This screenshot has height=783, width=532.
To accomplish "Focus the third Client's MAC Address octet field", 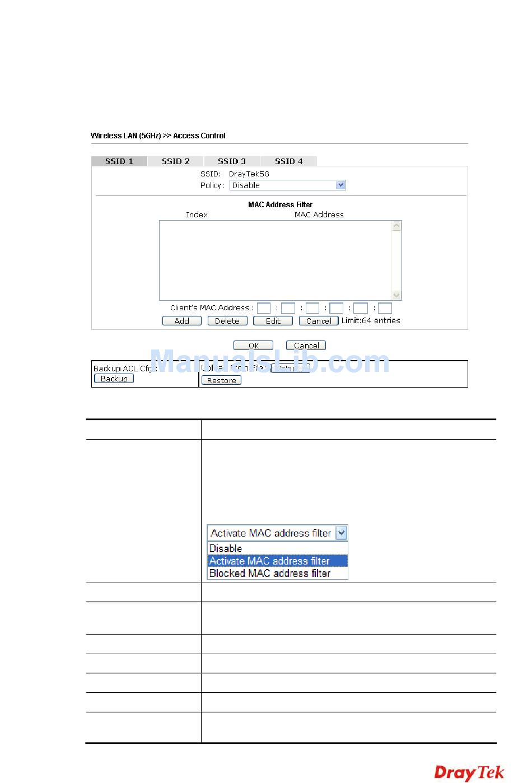I will (x=312, y=308).
